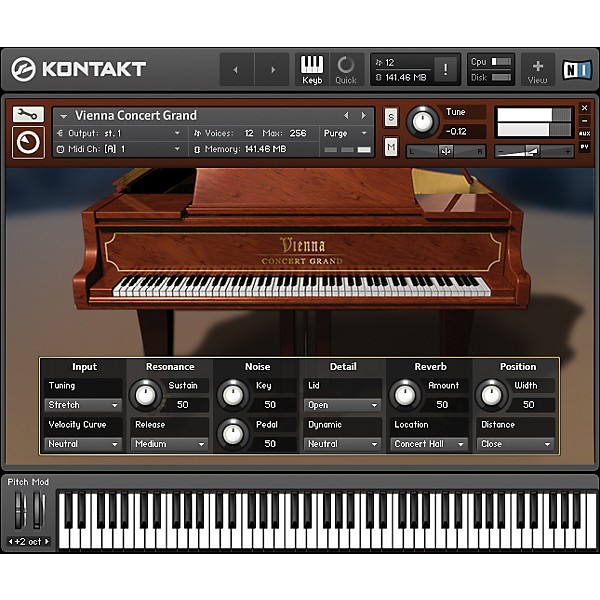The width and height of the screenshot is (600, 600).
Task: Open the Location Concert Hall dropdown
Action: pos(429,444)
